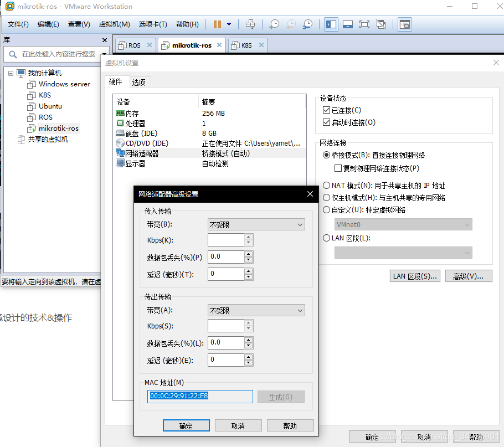Open the 编辑(E) menu
The image size is (504, 447).
tap(48, 24)
